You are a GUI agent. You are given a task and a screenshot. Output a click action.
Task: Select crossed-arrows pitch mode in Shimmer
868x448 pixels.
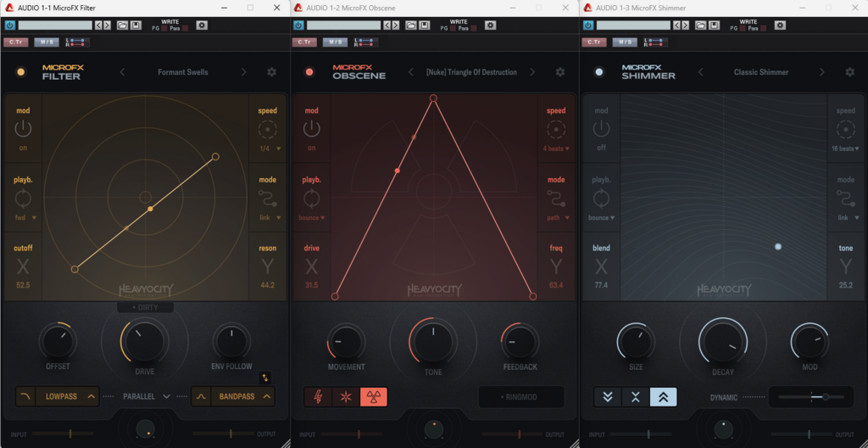pyautogui.click(x=636, y=397)
